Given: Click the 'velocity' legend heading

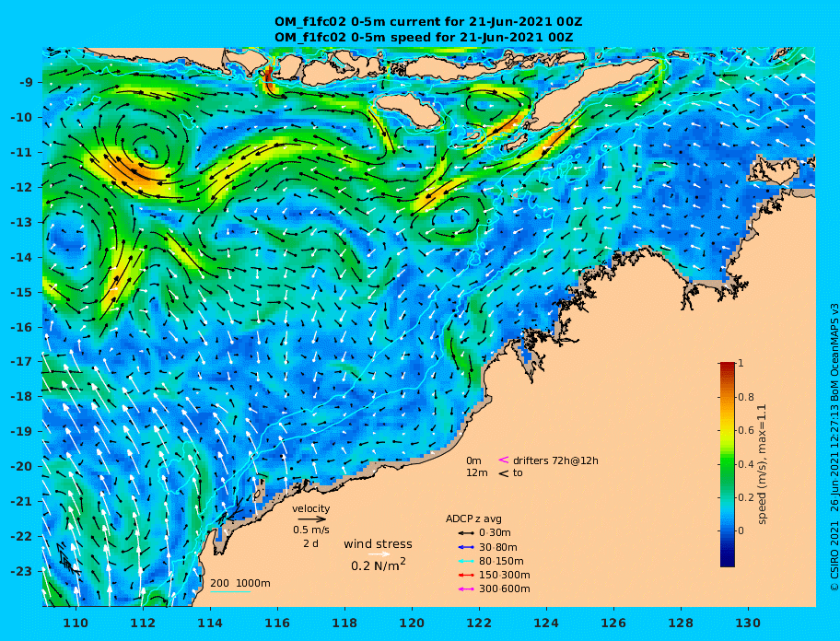Looking at the screenshot, I should (310, 508).
